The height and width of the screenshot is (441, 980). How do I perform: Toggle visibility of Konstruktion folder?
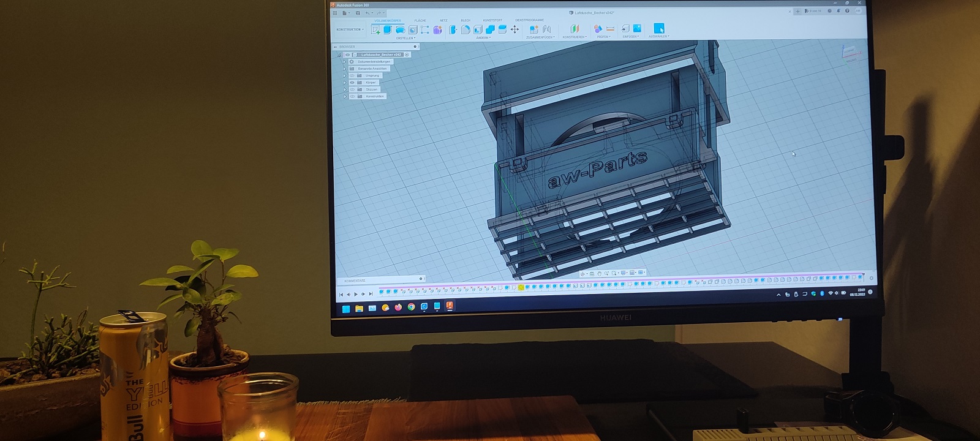click(352, 96)
